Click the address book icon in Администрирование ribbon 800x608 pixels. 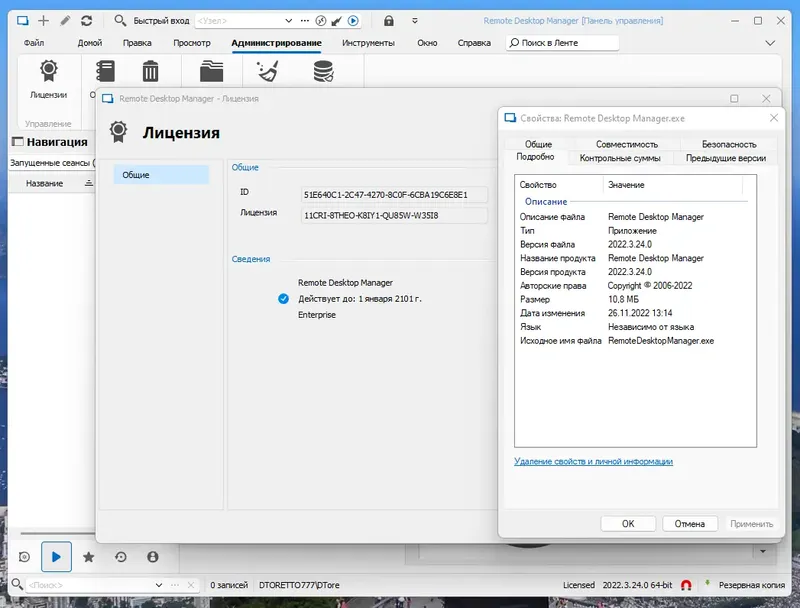tap(105, 72)
